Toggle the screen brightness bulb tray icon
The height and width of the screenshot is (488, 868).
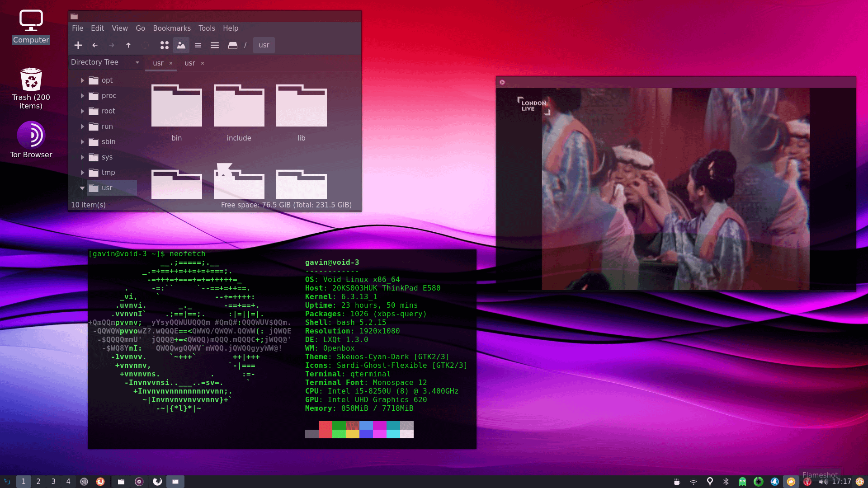pyautogui.click(x=710, y=481)
